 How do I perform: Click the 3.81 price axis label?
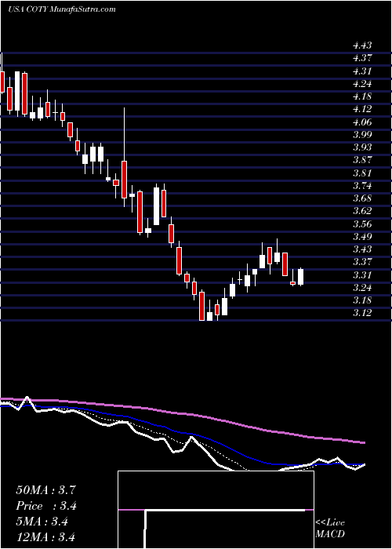coord(362,173)
